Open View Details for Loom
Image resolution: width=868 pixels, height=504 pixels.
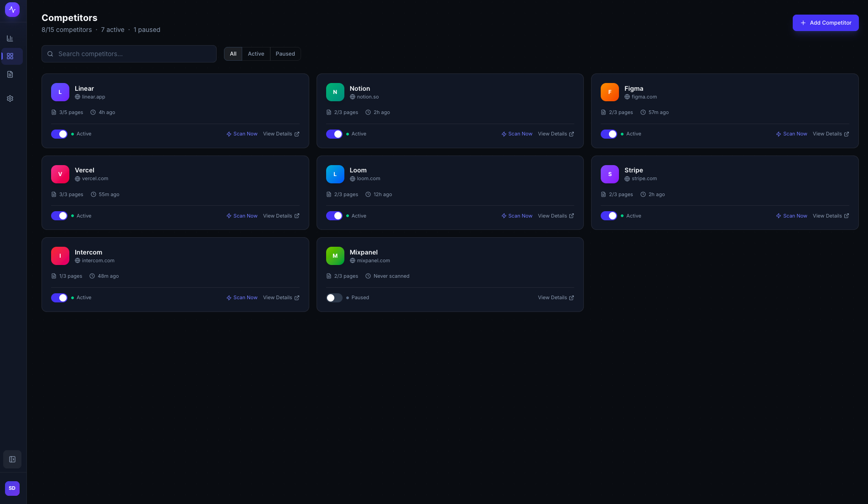[556, 216]
